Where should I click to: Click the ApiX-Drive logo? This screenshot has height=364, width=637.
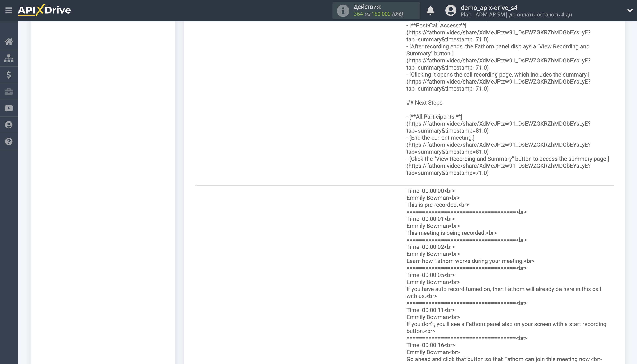tap(44, 10)
